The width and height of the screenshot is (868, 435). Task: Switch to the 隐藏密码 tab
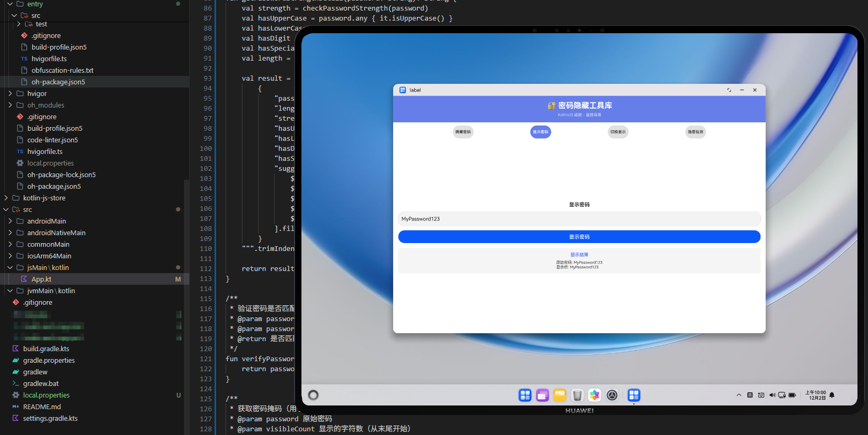pyautogui.click(x=463, y=132)
